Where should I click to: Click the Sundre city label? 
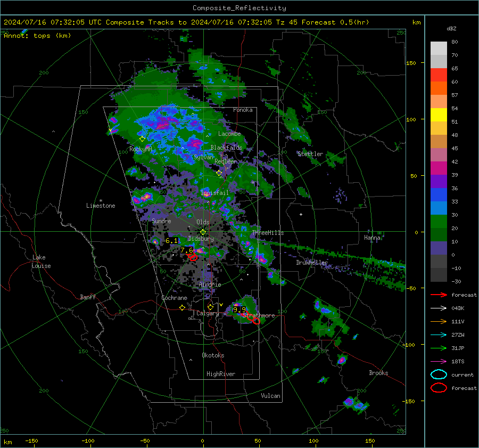click(162, 221)
